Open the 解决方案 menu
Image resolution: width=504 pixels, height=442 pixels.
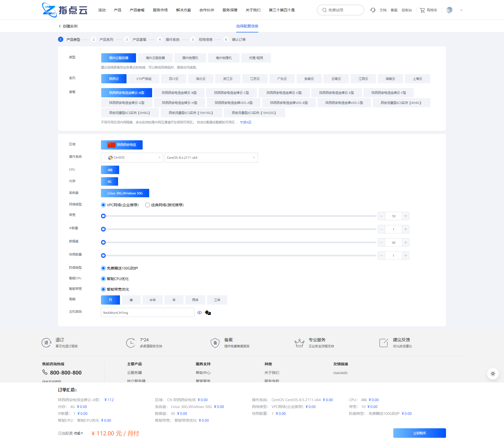point(183,10)
